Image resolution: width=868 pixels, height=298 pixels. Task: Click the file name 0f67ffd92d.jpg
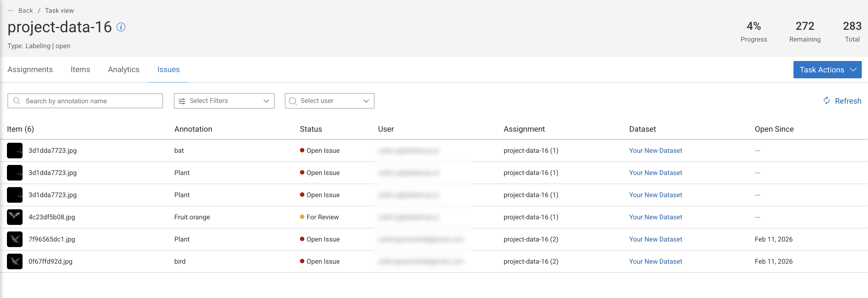pyautogui.click(x=51, y=262)
